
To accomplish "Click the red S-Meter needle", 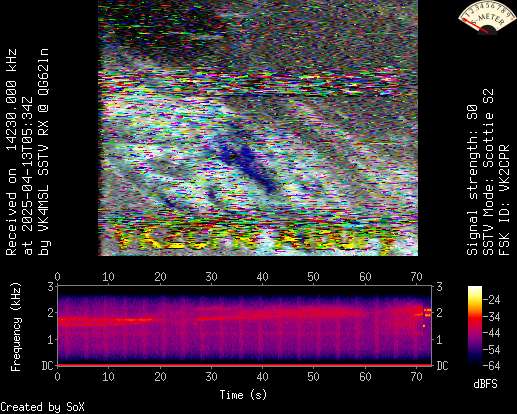I will pos(476,26).
